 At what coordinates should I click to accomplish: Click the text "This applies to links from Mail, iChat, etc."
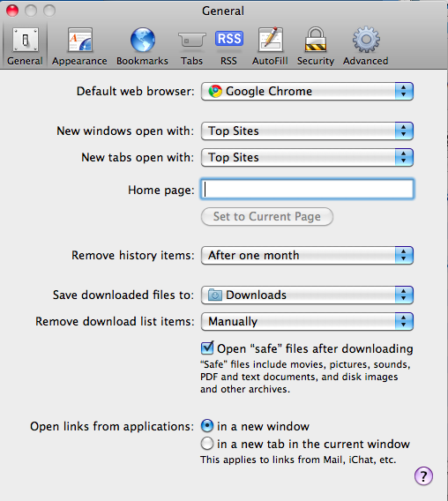[298, 460]
